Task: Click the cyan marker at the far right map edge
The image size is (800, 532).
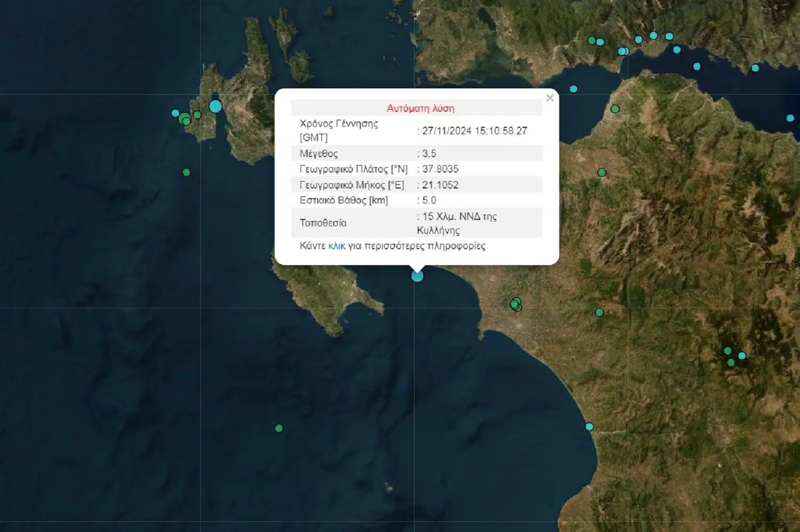Action: coord(790,118)
